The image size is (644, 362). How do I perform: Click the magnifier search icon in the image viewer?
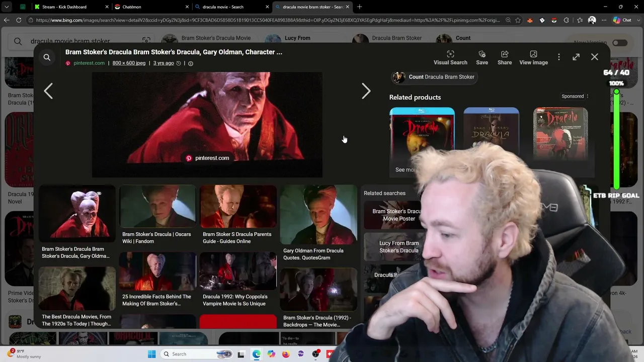coord(47,57)
